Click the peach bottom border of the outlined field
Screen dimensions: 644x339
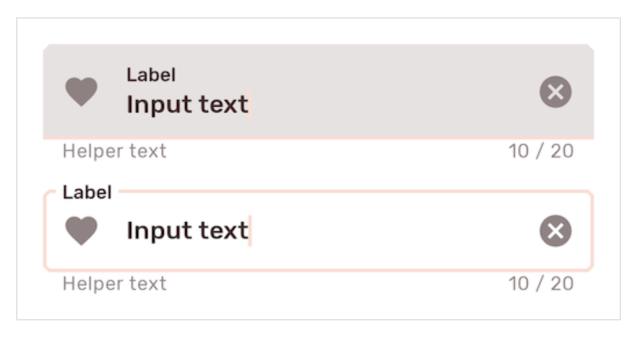pyautogui.click(x=319, y=270)
